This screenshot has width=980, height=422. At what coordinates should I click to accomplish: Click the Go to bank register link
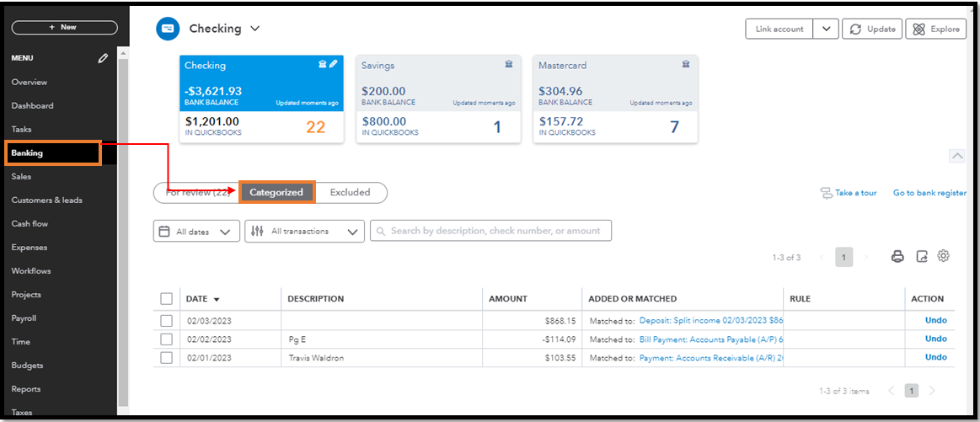929,193
